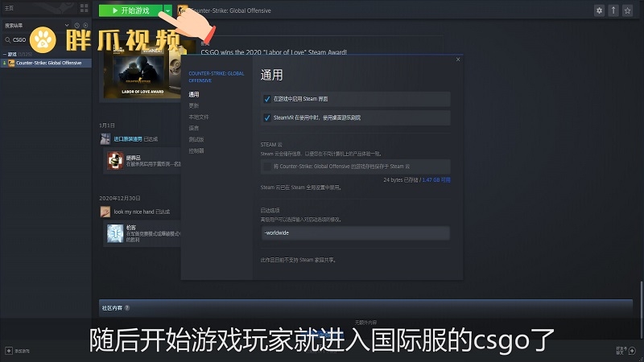Open the 进口原装渣男 user link
This screenshot has width=644, height=362.
pos(128,139)
